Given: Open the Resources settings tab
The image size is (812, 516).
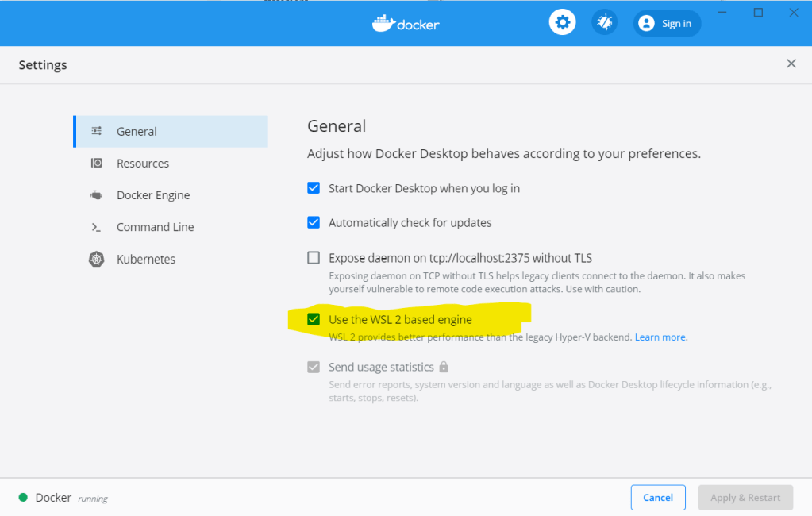Looking at the screenshot, I should [143, 164].
